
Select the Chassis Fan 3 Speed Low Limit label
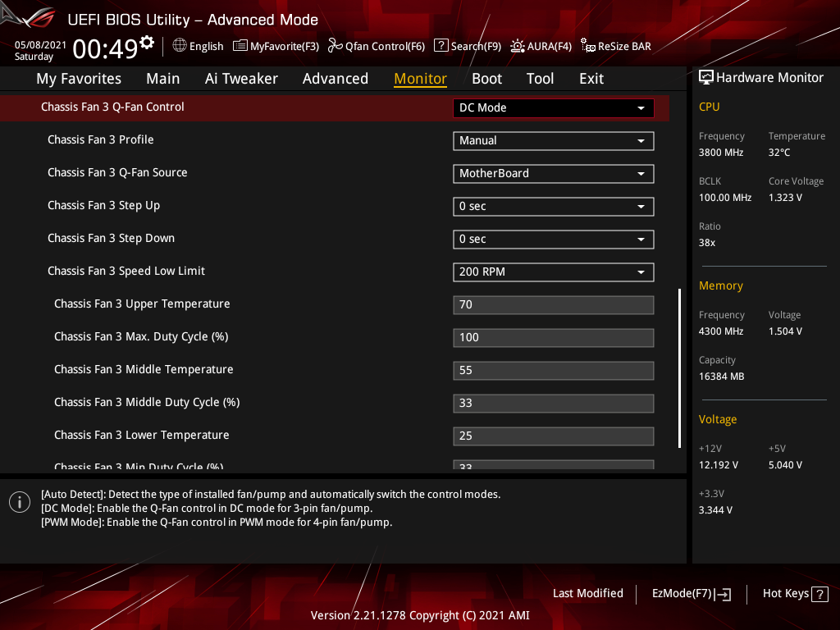click(126, 271)
